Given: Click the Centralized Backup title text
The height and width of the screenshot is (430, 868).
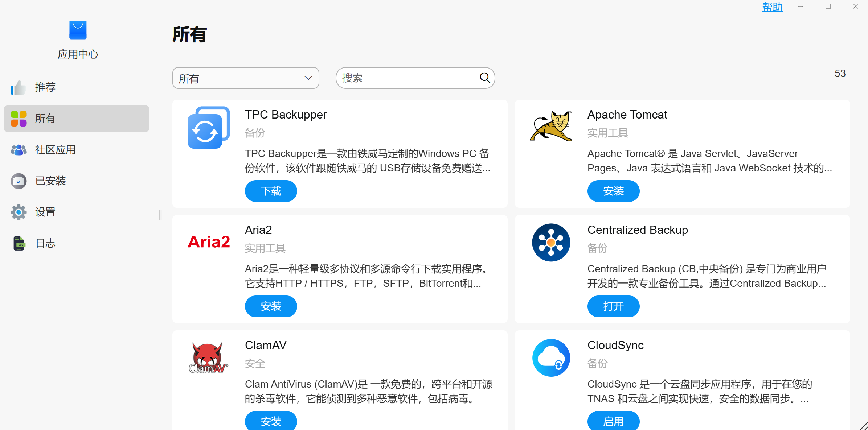Looking at the screenshot, I should point(638,230).
